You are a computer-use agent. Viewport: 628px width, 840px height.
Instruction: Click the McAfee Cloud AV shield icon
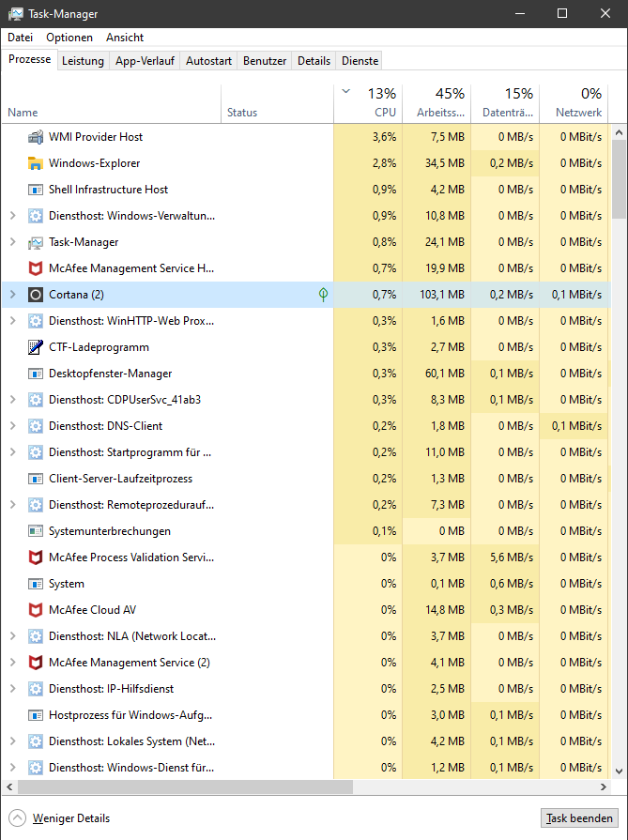(x=36, y=610)
